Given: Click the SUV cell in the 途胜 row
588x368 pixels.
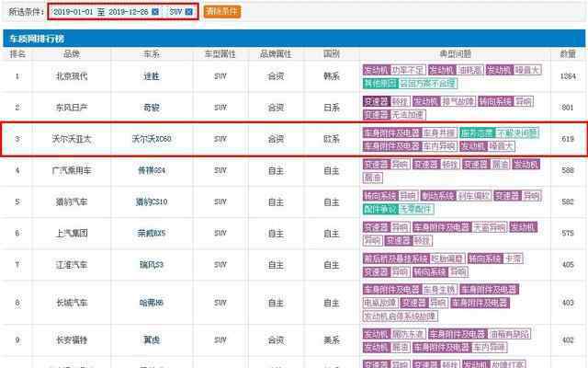Looking at the screenshot, I should pos(220,76).
